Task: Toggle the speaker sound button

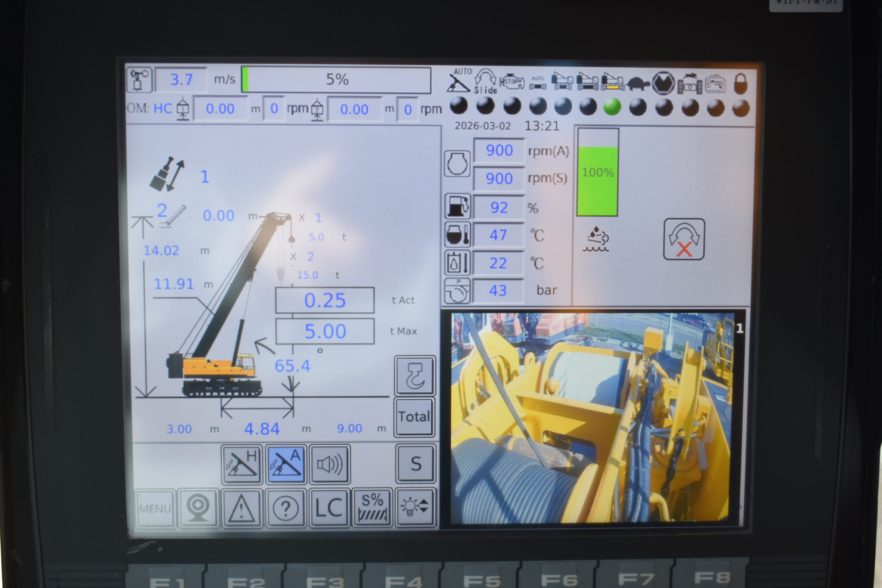Action: (x=330, y=464)
